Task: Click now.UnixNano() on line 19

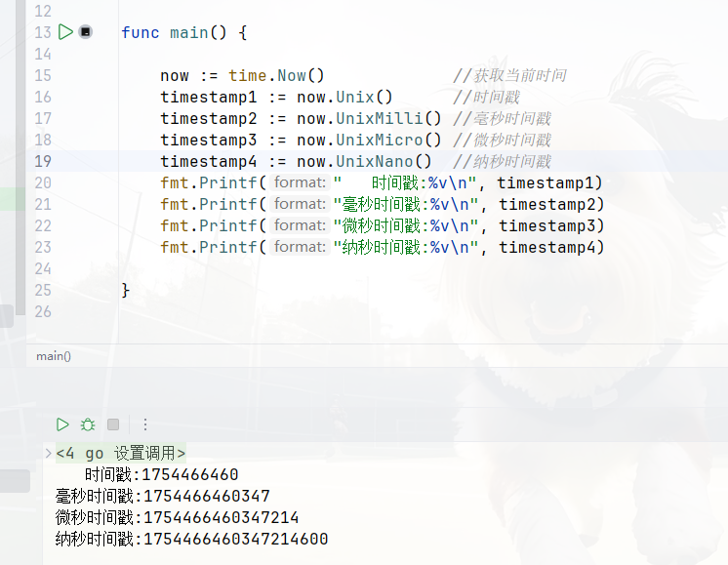Action: click(364, 161)
